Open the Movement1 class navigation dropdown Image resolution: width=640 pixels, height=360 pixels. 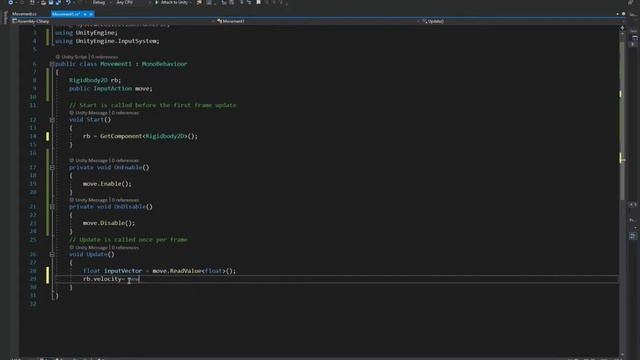tap(318, 21)
